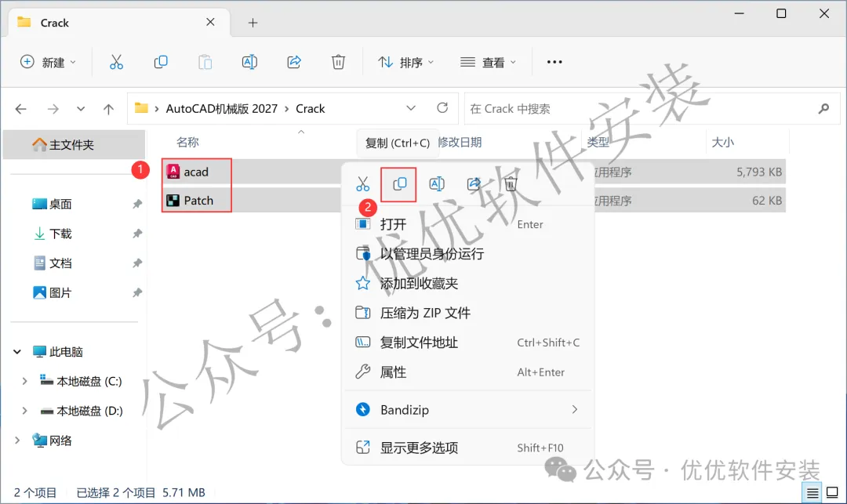This screenshot has height=504, width=847.
Task: Go back with the left arrow
Action: click(x=20, y=109)
